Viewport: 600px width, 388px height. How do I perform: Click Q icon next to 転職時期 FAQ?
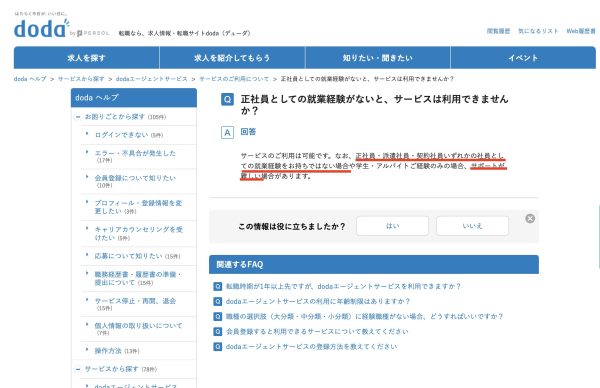[x=217, y=286]
